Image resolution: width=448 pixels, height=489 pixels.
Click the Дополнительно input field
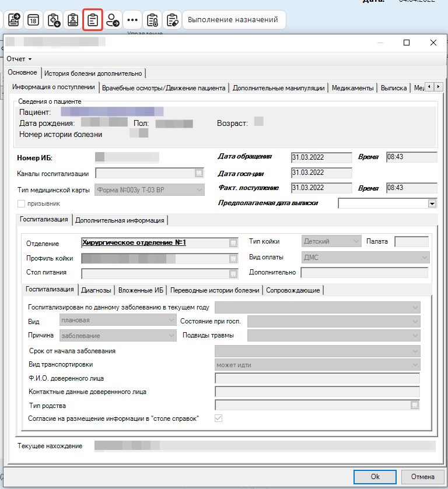click(x=364, y=272)
